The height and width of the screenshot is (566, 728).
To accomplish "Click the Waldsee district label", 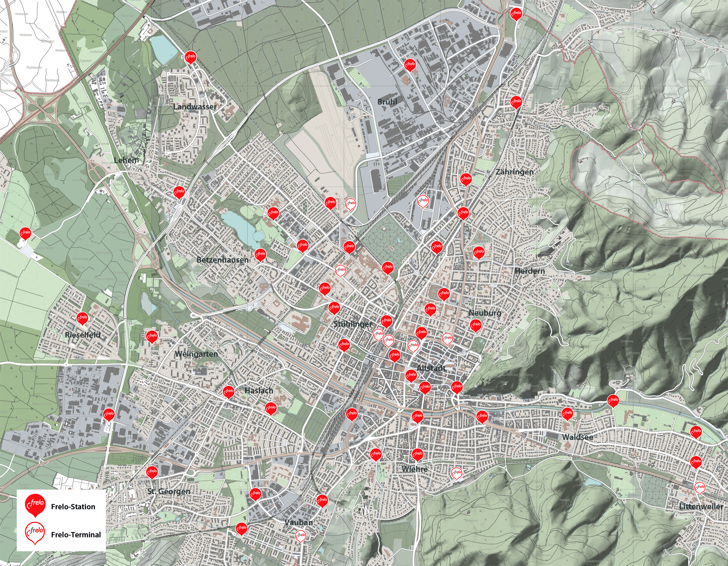I will click(577, 437).
